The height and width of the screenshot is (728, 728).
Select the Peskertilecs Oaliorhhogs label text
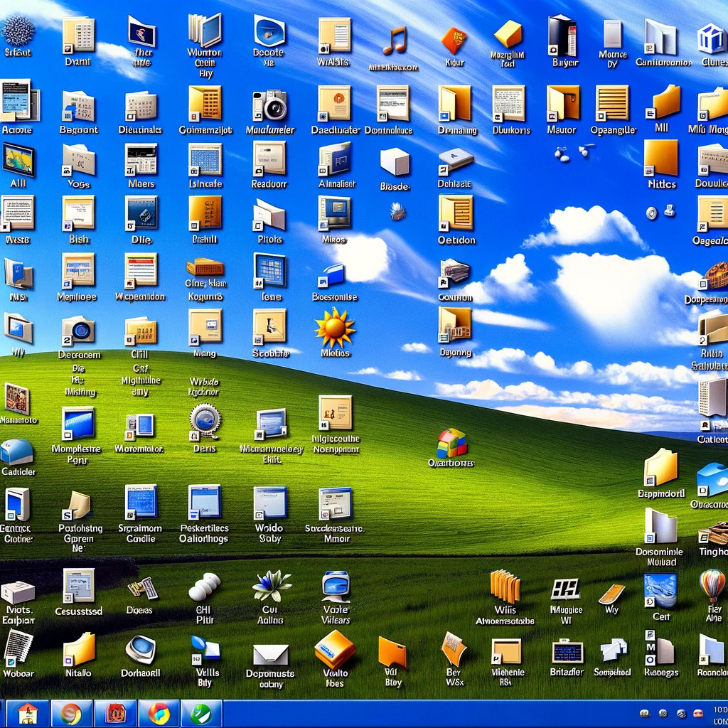click(204, 533)
